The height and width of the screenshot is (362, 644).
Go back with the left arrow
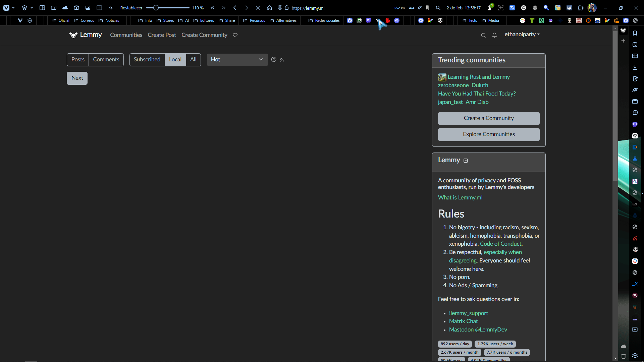pyautogui.click(x=235, y=8)
